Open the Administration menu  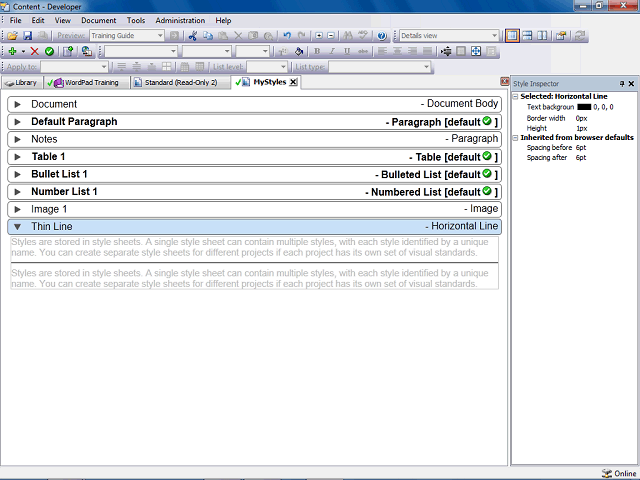[x=180, y=20]
